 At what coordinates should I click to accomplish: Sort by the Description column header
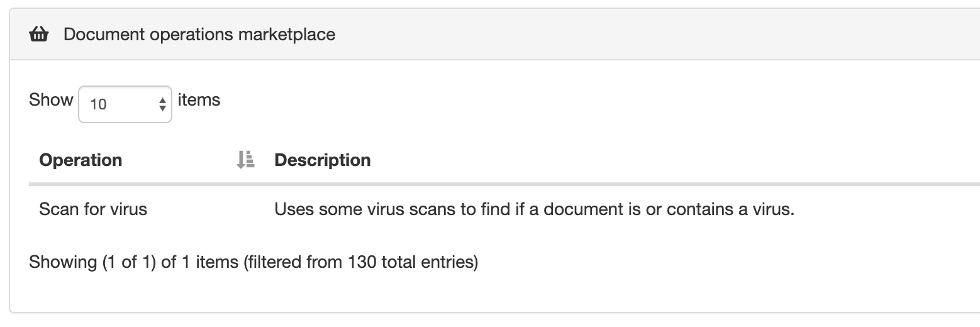pyautogui.click(x=323, y=160)
